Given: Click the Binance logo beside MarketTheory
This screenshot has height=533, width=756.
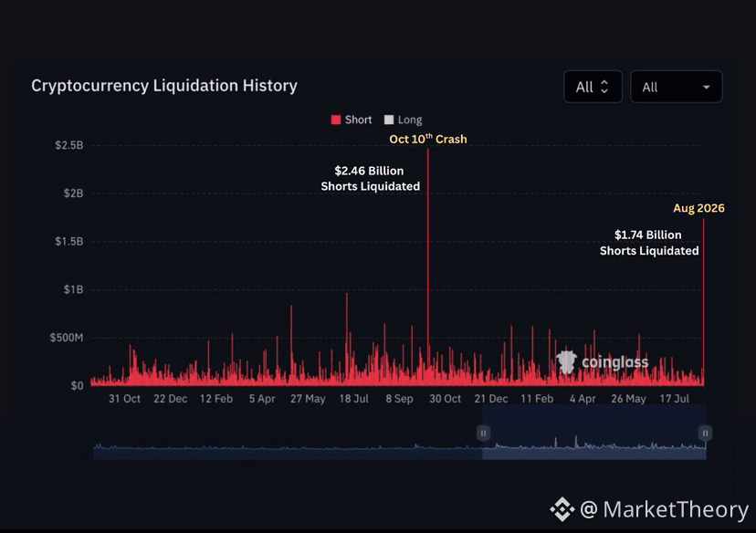Looking at the screenshot, I should (x=562, y=509).
